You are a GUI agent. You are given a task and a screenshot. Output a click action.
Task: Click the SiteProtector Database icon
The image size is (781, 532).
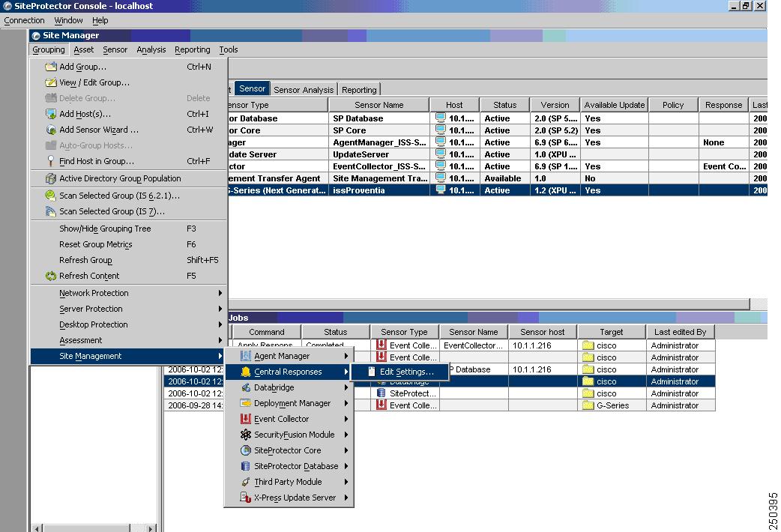pos(246,466)
